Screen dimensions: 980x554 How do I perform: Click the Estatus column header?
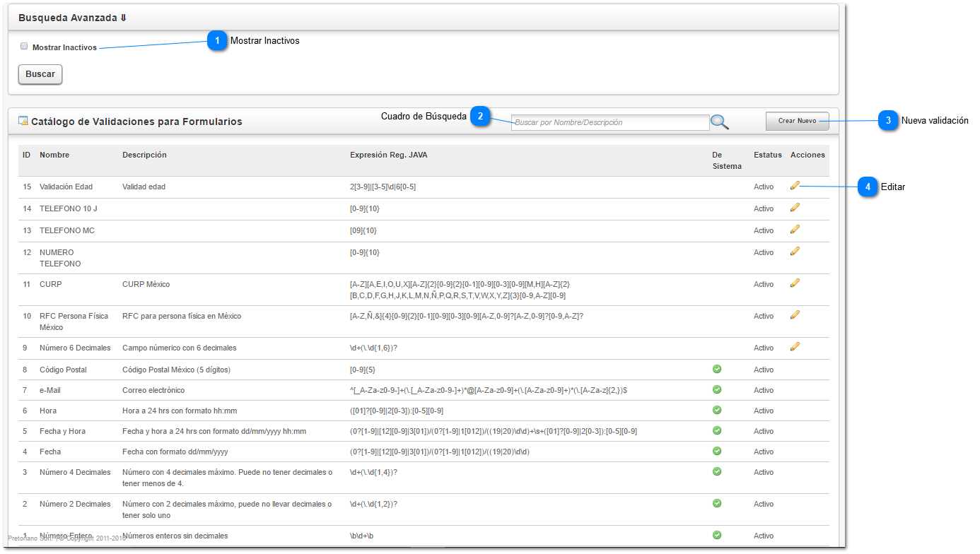[x=768, y=155]
